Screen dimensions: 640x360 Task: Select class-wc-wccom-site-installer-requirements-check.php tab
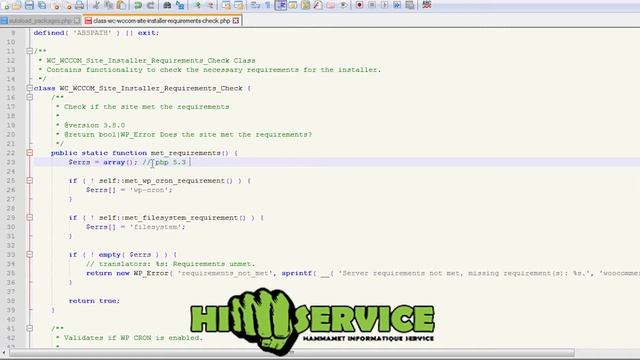coord(162,20)
